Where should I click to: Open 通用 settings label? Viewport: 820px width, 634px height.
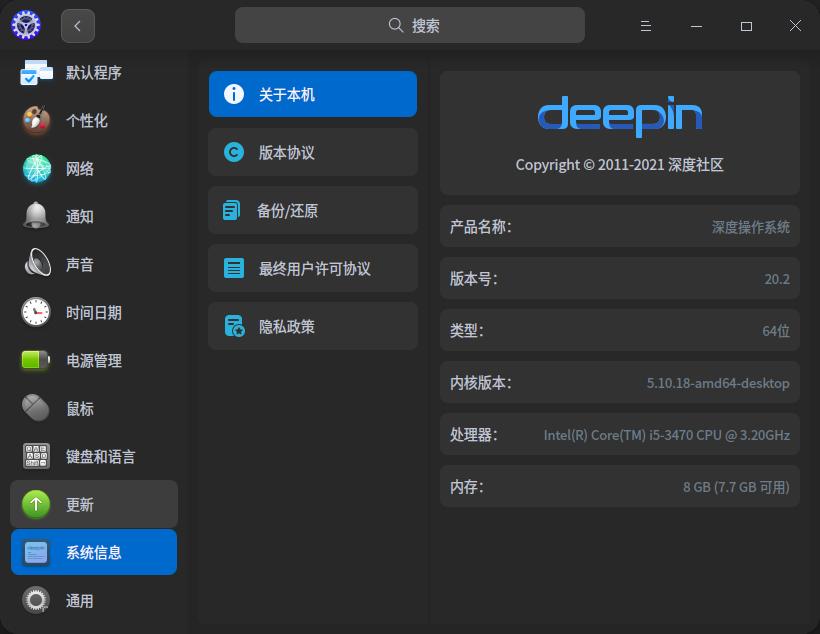(x=79, y=601)
